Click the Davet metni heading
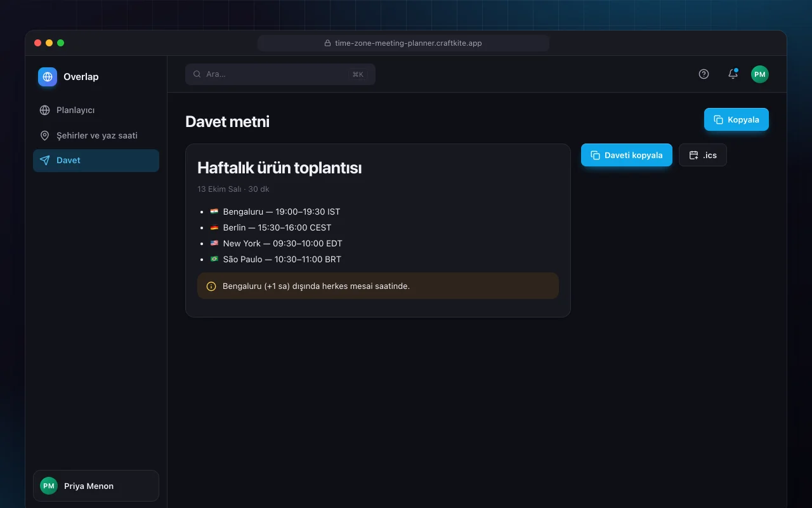 point(227,121)
